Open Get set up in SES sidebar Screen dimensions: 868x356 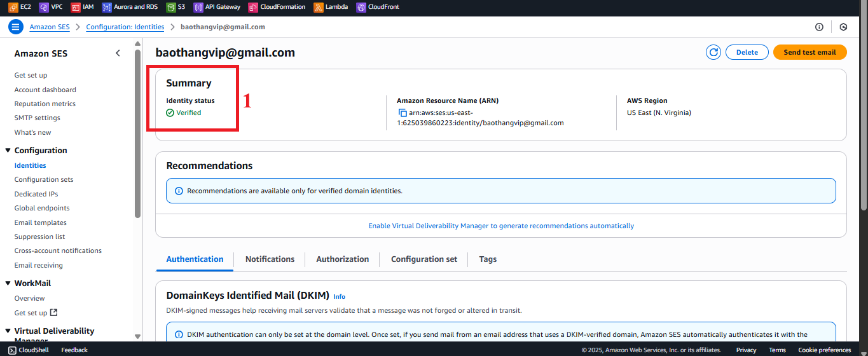coord(31,75)
